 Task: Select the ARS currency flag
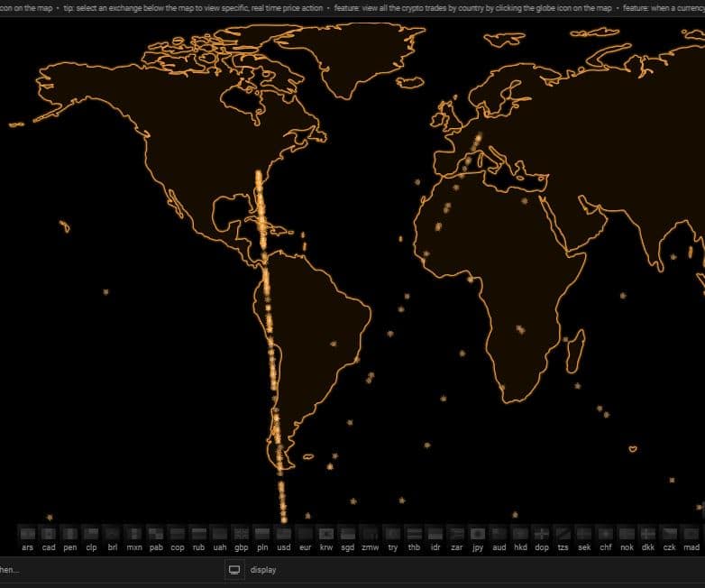point(27,533)
